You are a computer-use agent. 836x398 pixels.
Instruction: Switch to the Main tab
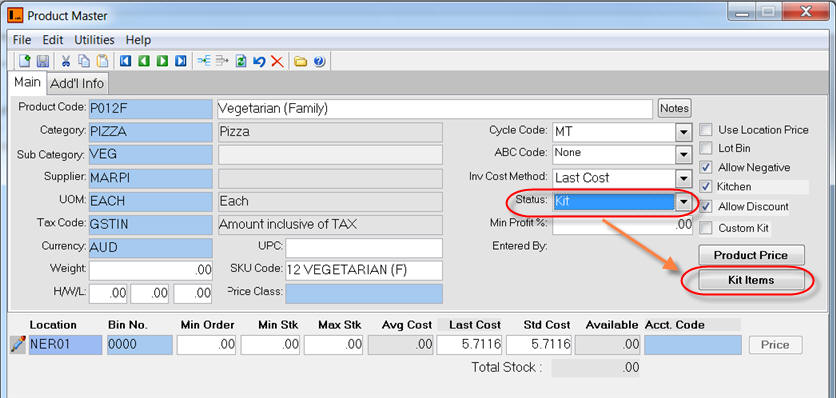[x=27, y=82]
